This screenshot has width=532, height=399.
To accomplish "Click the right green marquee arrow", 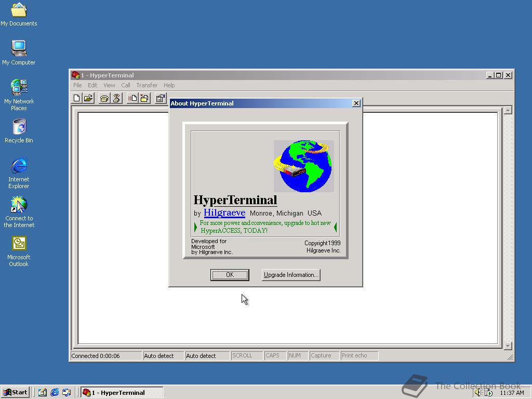I will [335, 227].
